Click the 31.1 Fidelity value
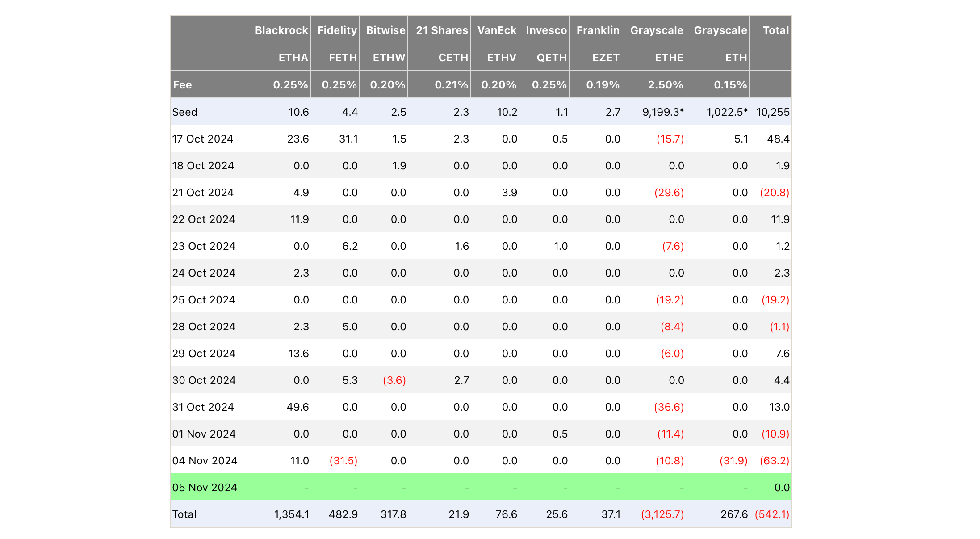 click(x=348, y=139)
